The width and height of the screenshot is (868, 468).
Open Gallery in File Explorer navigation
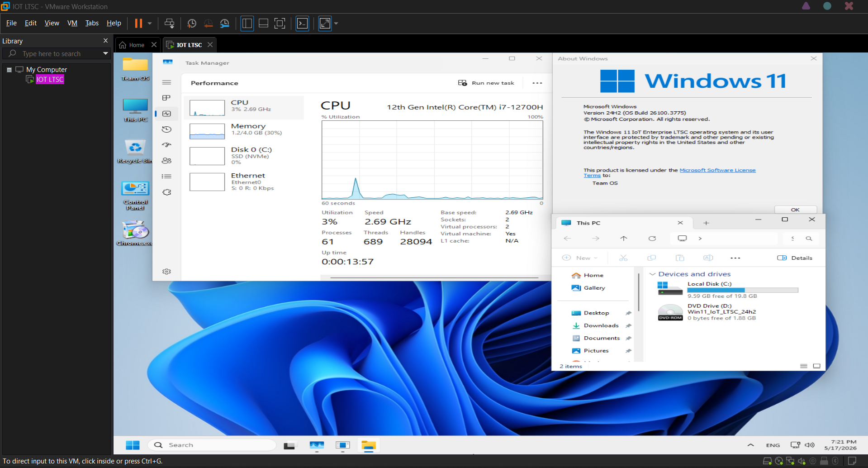(594, 288)
